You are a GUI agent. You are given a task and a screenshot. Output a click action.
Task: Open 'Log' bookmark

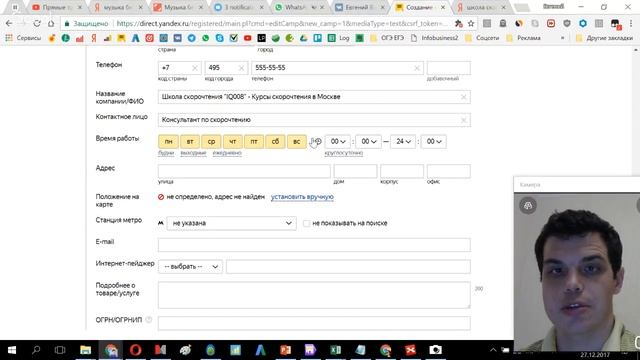click(x=339, y=38)
